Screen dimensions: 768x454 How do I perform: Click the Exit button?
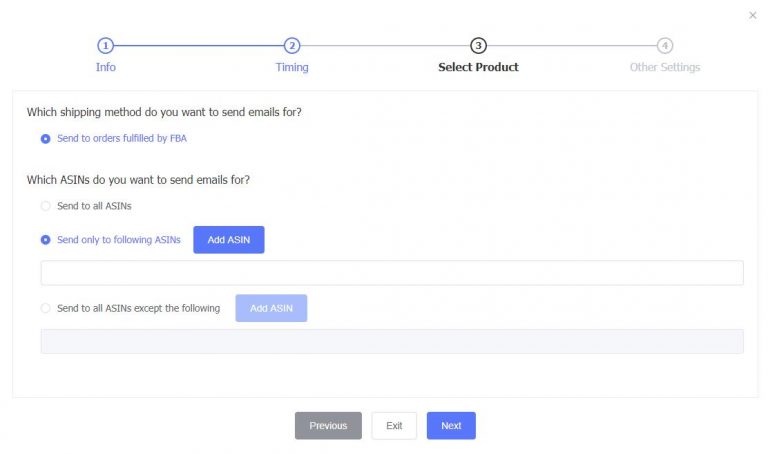(394, 426)
